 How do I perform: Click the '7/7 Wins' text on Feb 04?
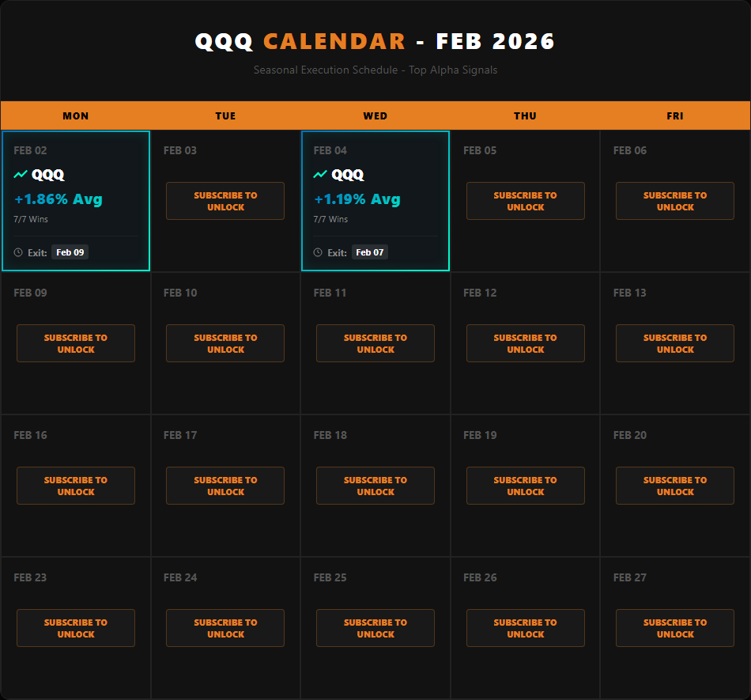pyautogui.click(x=330, y=219)
